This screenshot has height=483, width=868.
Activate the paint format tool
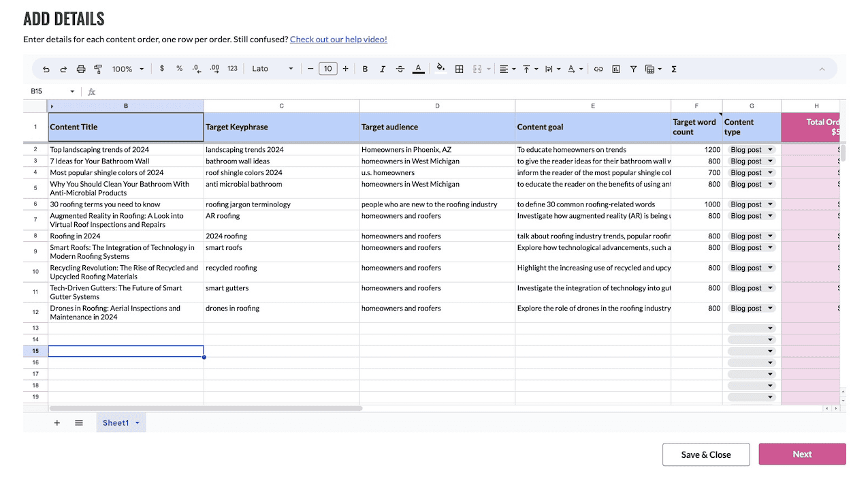pyautogui.click(x=98, y=69)
